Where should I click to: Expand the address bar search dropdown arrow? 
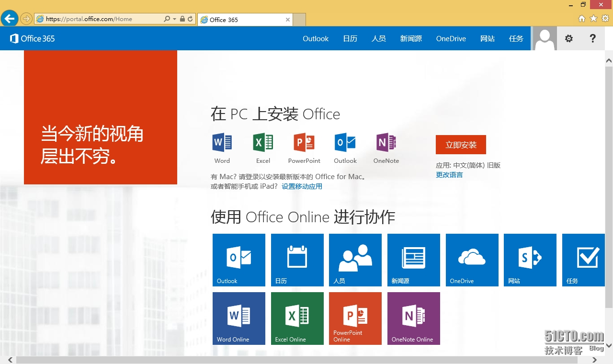click(174, 19)
